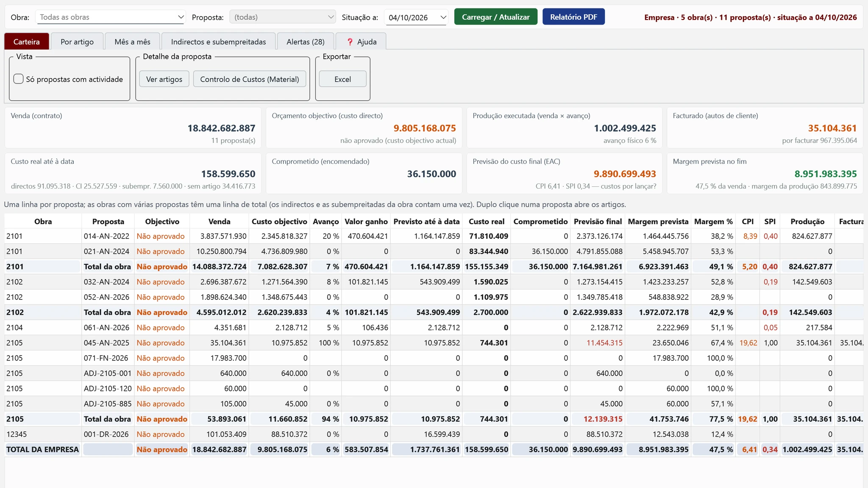Click the Produção column header

tap(807, 222)
